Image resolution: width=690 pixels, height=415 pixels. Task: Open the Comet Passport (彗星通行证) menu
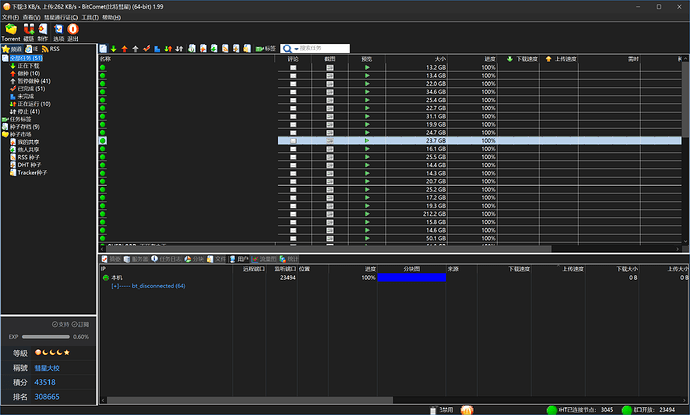point(61,17)
